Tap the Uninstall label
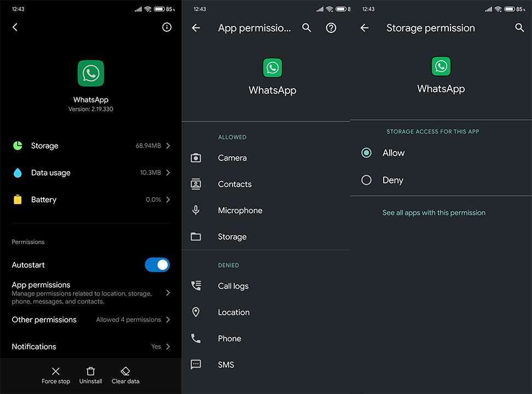 91,381
